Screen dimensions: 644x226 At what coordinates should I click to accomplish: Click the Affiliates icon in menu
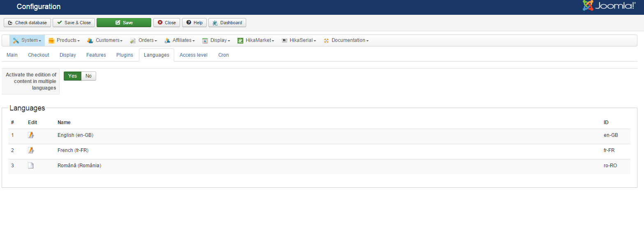(x=167, y=41)
